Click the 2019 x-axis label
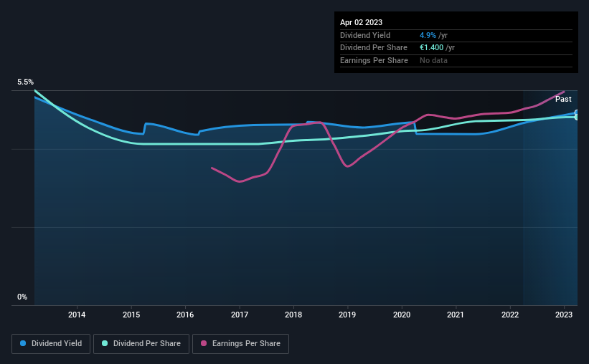This screenshot has height=364, width=589. 347,315
